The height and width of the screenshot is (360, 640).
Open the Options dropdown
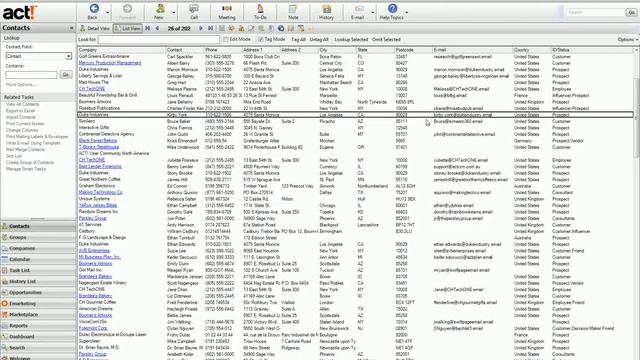[x=627, y=40]
